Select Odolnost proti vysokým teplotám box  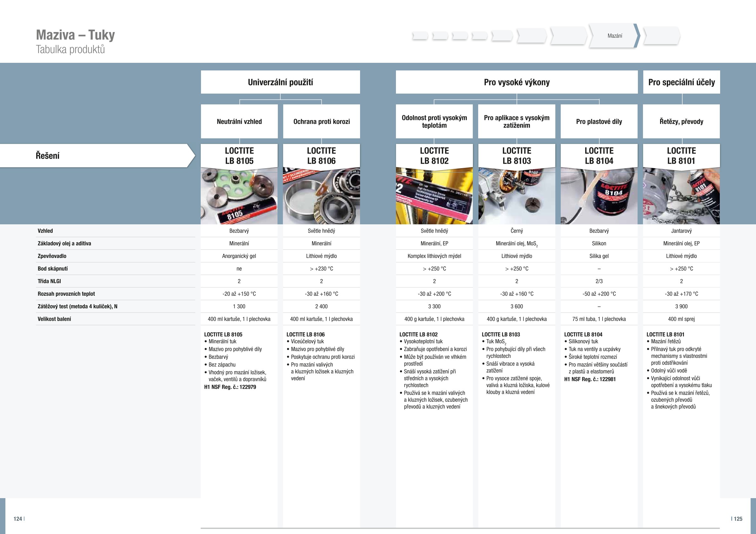point(434,122)
